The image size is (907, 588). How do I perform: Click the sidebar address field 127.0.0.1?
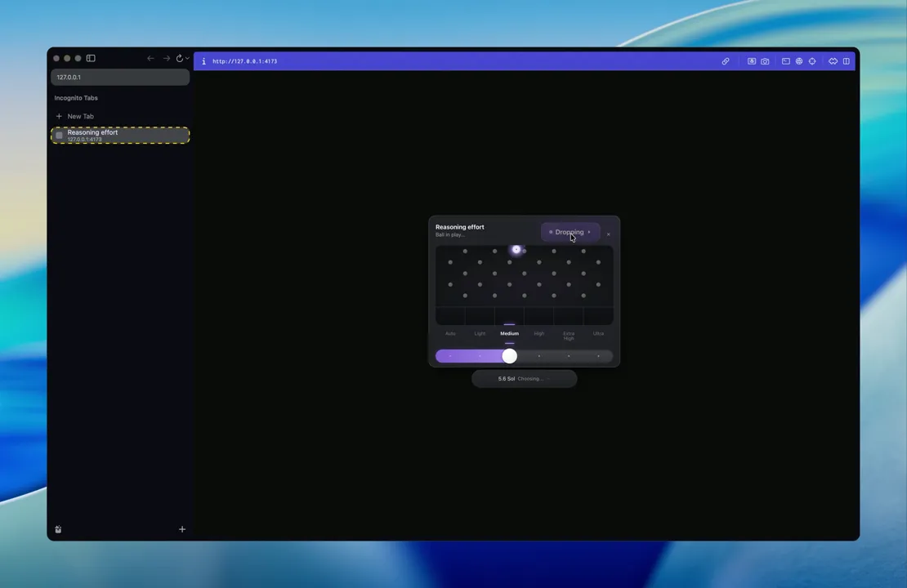(x=120, y=77)
